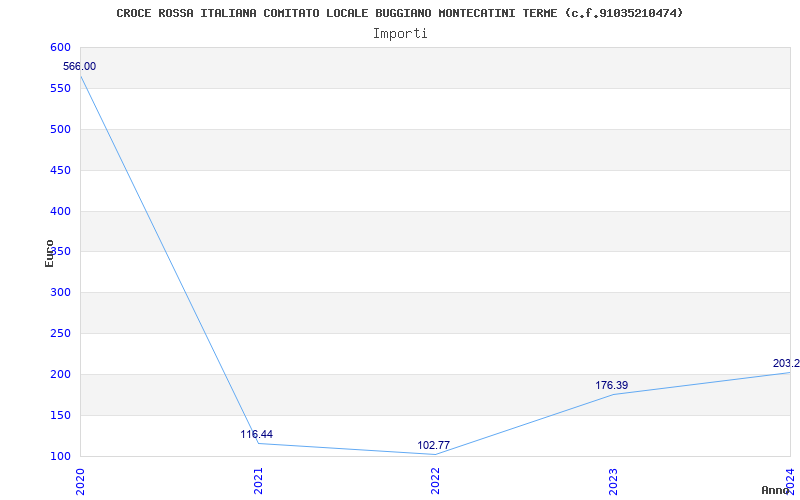
Task: Select the 116.44 data label
Action: pyautogui.click(x=257, y=434)
